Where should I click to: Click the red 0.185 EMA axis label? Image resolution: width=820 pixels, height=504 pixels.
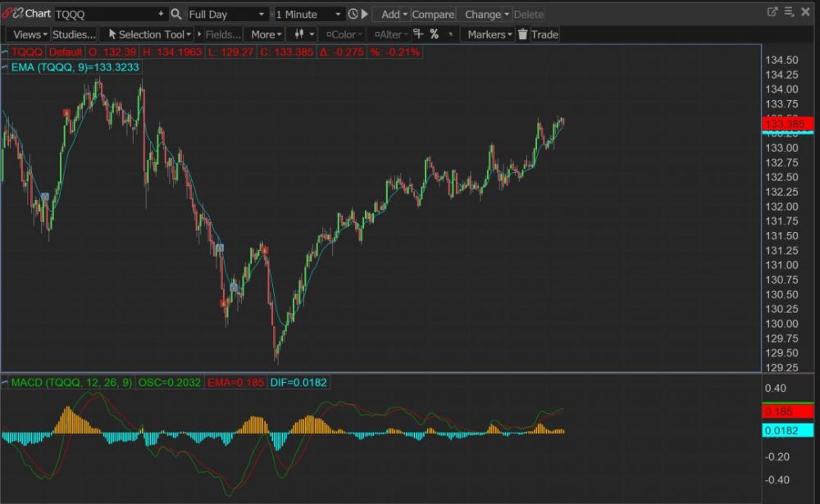(788, 412)
